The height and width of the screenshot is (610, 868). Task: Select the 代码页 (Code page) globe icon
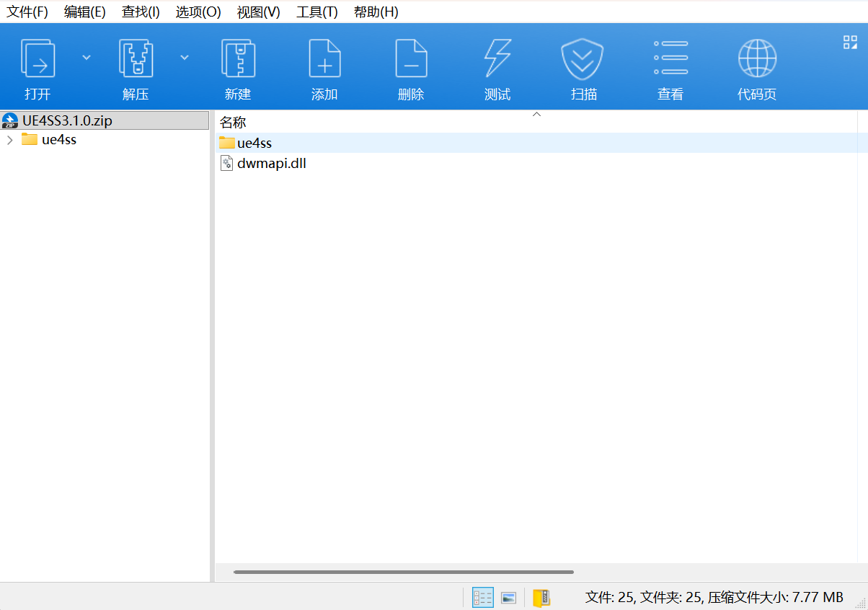point(757,58)
